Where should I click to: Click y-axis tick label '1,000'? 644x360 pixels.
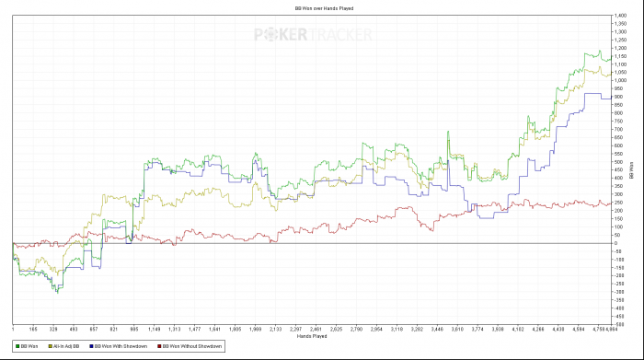(x=621, y=80)
